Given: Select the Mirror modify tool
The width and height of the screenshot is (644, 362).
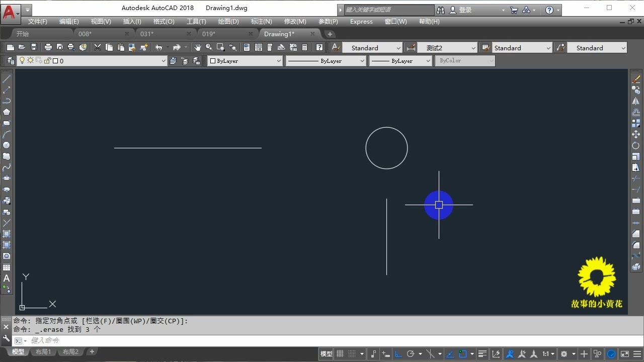Looking at the screenshot, I should click(636, 101).
